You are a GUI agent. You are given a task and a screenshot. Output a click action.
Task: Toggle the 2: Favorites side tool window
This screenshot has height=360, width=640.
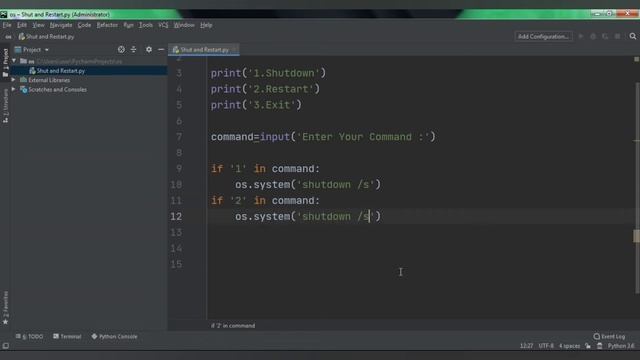(5, 308)
